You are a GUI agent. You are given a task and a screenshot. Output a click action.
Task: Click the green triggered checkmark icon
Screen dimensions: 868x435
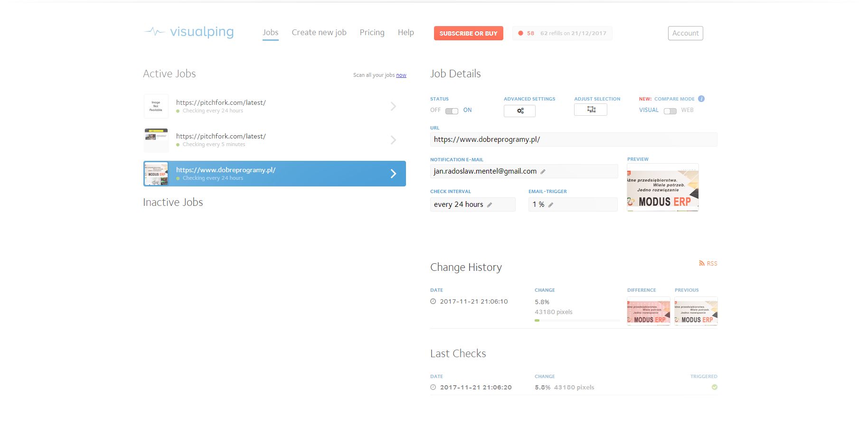click(715, 387)
